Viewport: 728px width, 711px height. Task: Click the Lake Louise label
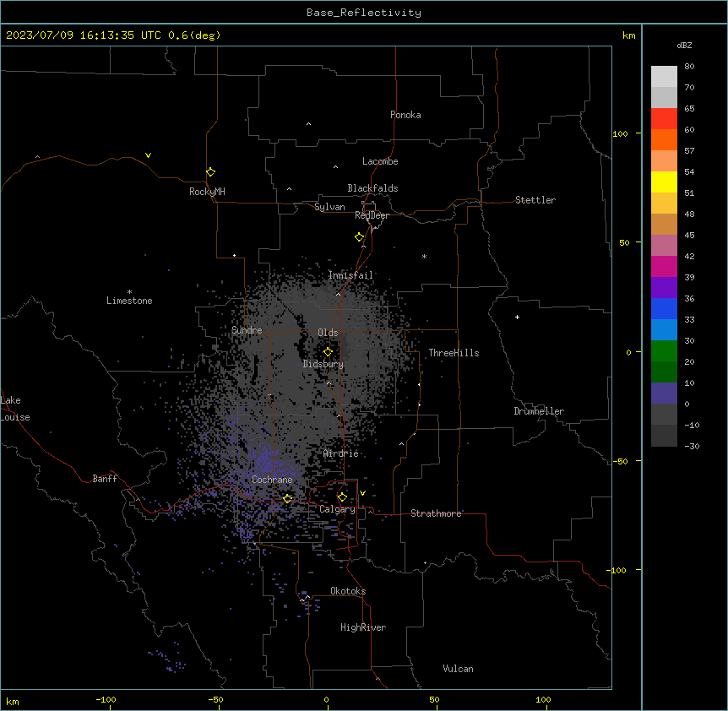point(15,409)
